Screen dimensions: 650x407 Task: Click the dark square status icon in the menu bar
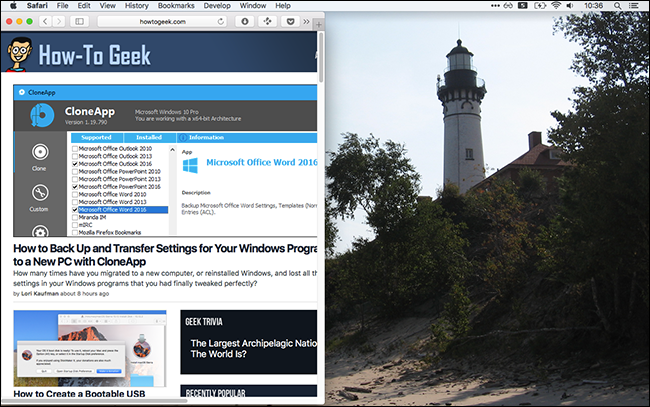pos(523,5)
